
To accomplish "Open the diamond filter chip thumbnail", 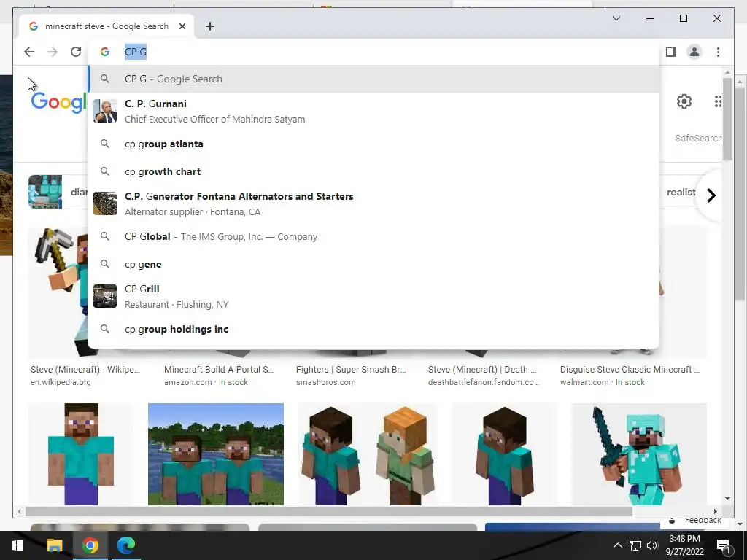I will [45, 192].
